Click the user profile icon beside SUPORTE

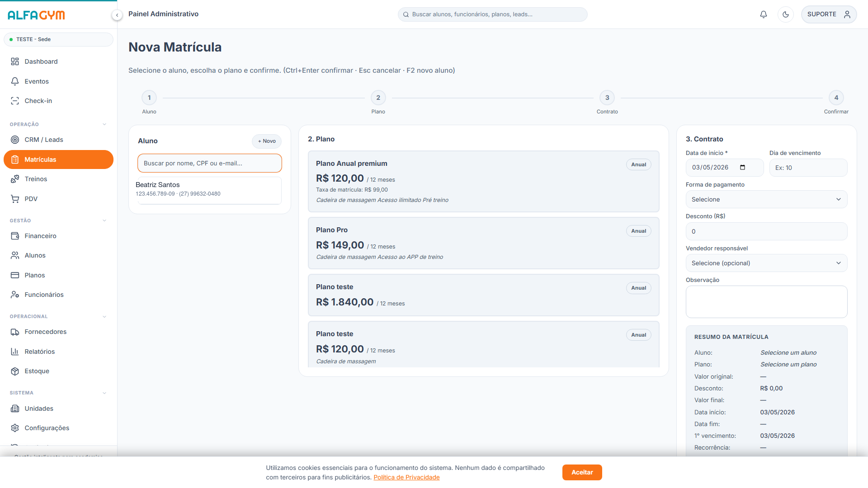point(847,14)
